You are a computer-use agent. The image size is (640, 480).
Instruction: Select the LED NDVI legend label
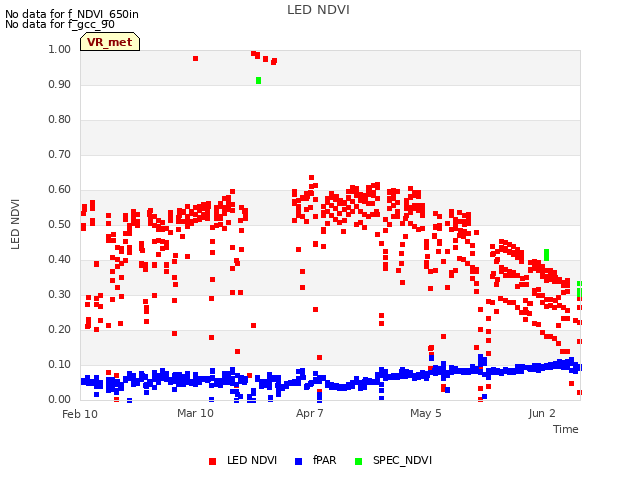pyautogui.click(x=252, y=460)
